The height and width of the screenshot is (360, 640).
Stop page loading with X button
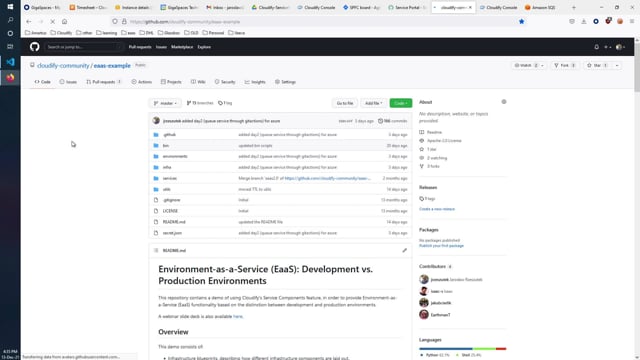53,22
